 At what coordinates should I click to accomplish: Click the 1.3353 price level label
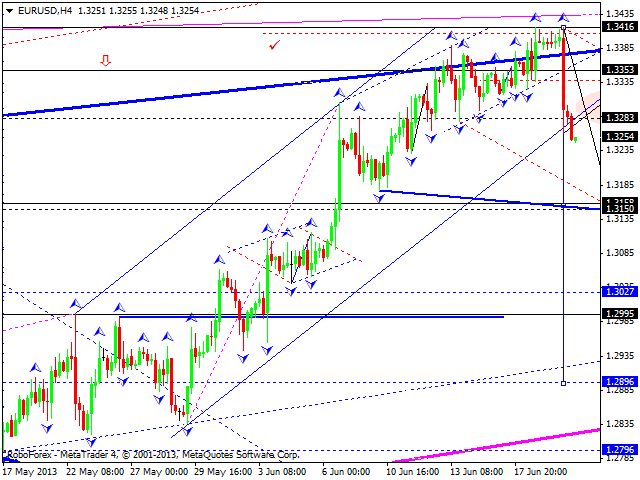(x=619, y=70)
